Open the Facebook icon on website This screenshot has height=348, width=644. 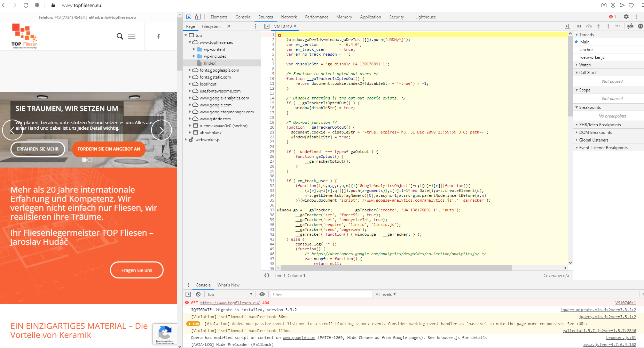pos(158,36)
